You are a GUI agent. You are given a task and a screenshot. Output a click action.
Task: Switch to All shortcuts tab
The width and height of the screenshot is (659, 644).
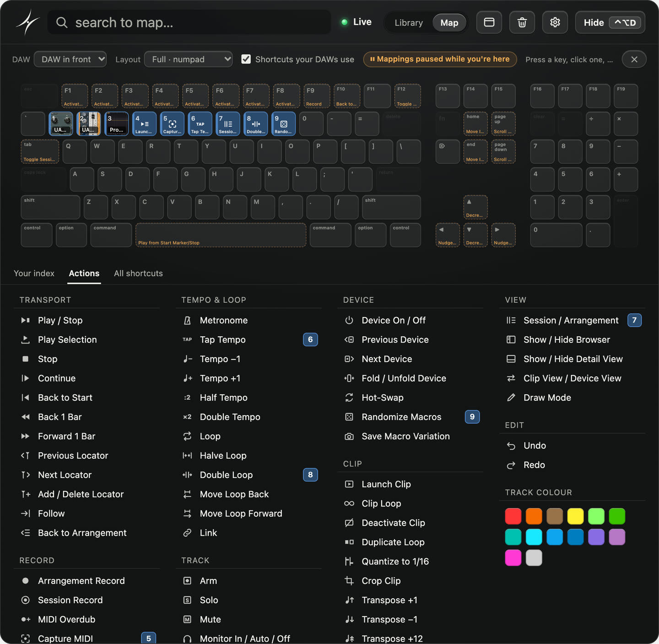(x=138, y=274)
